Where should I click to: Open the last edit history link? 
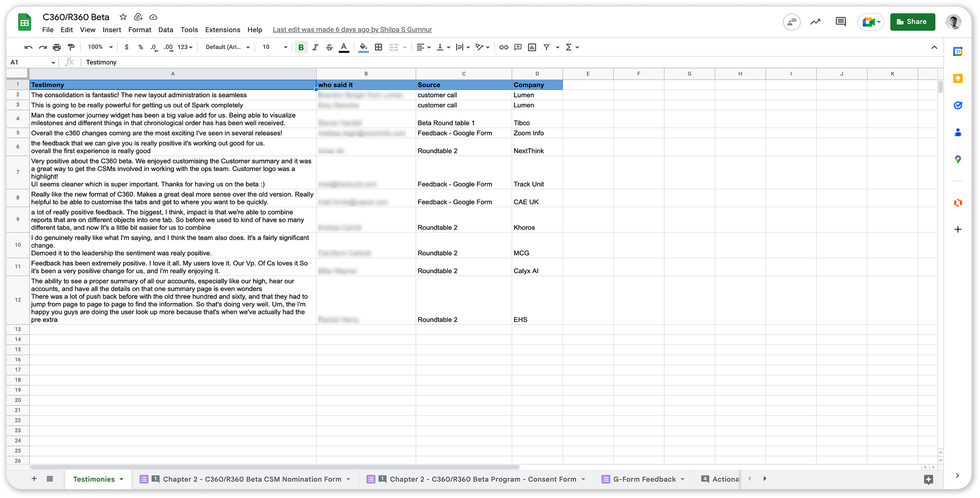pos(352,30)
